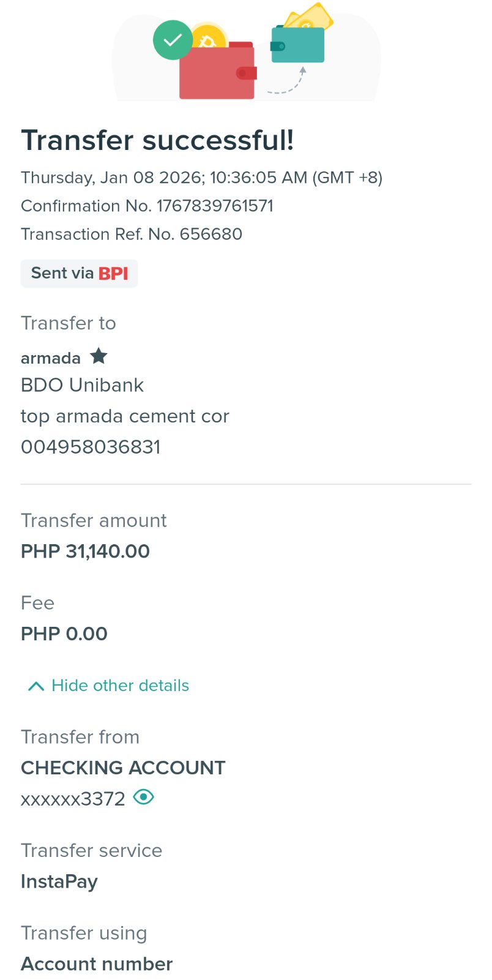Screen dimensions: 492x980
Task: Click the red wallet illustration
Action: 216,75
